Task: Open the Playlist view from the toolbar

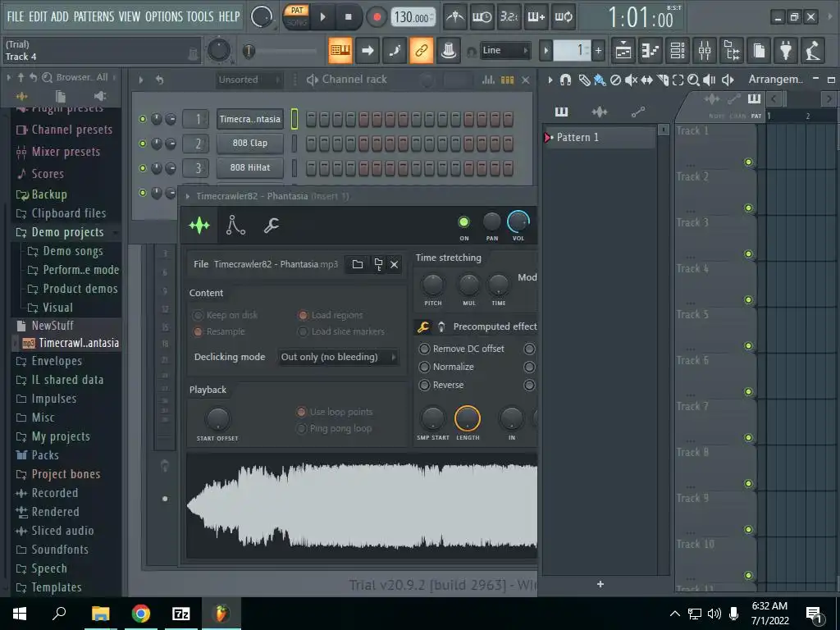Action: click(x=623, y=51)
